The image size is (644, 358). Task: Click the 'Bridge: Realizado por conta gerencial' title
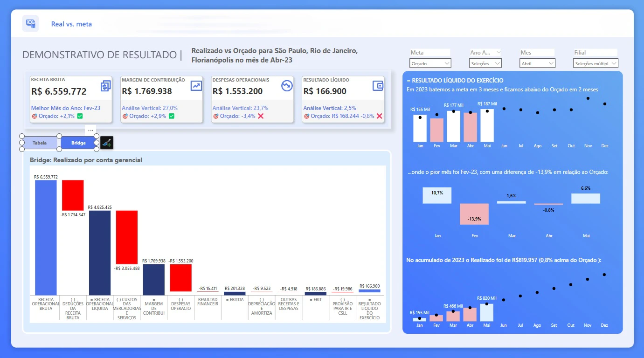click(x=86, y=160)
